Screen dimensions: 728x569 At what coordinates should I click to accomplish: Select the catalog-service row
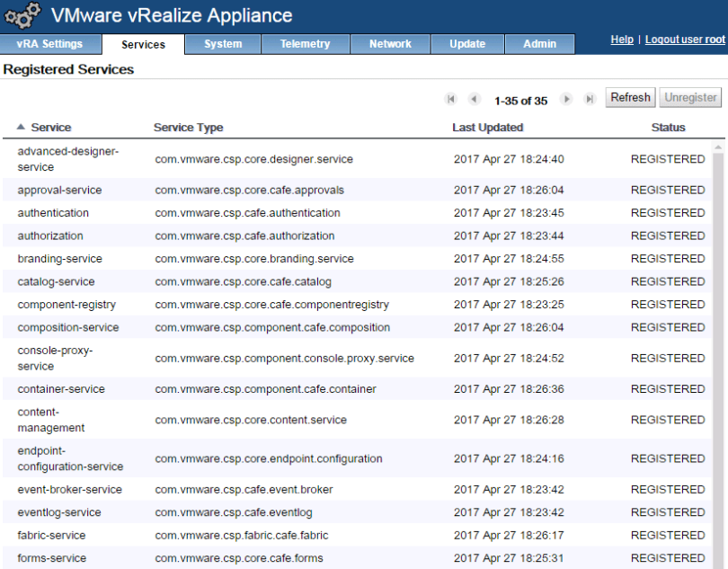56,282
